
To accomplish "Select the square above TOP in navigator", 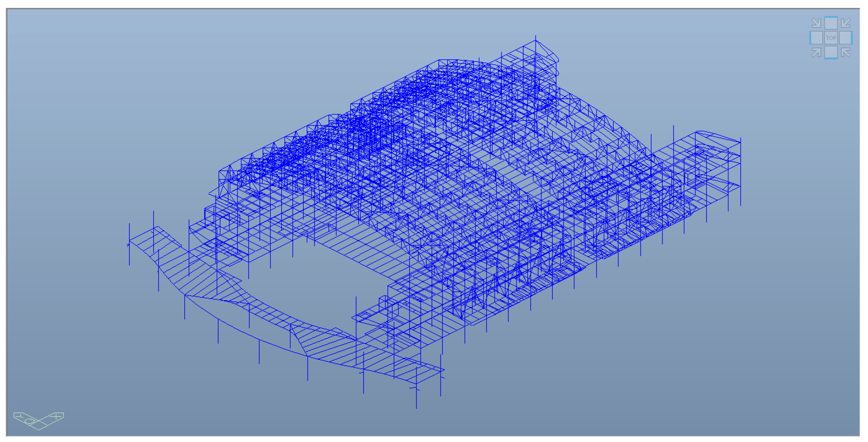I will (831, 23).
